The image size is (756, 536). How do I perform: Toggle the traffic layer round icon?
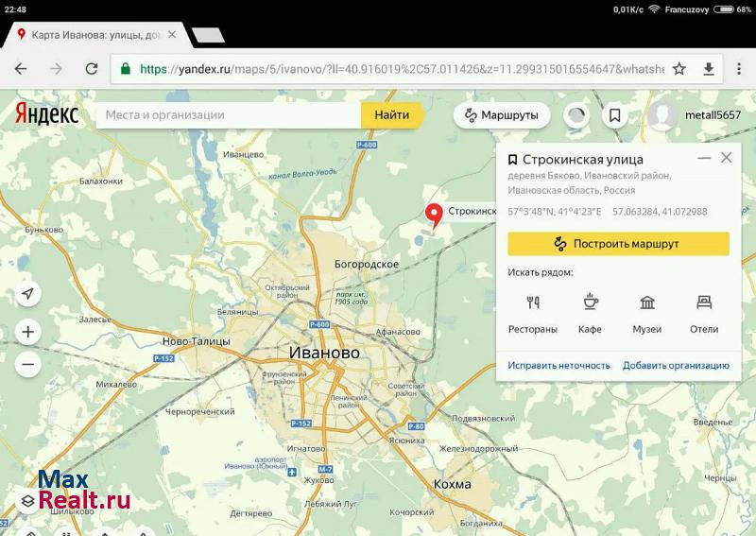576,115
